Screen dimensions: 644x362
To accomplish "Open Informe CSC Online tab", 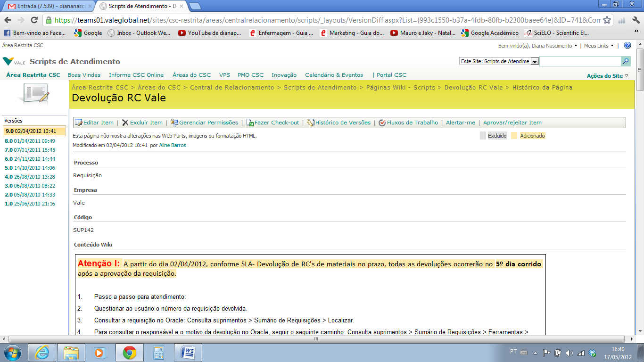I will click(136, 75).
